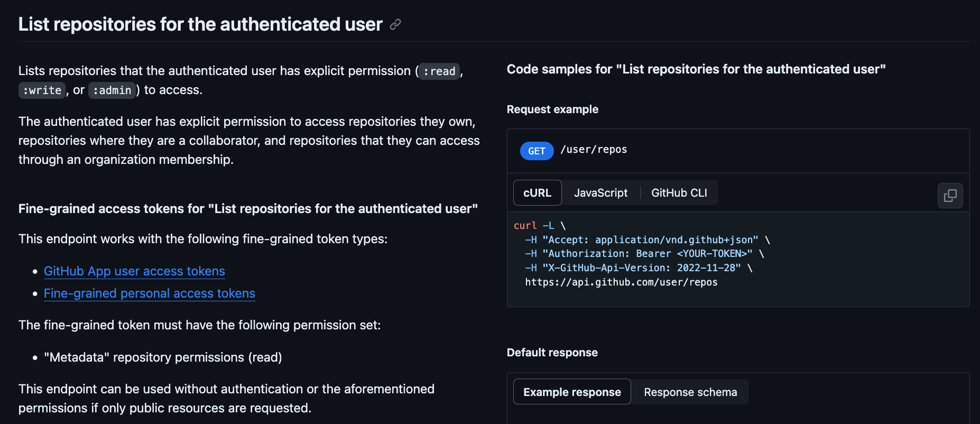
Task: Open the GitHub CLI code tab
Action: [679, 193]
